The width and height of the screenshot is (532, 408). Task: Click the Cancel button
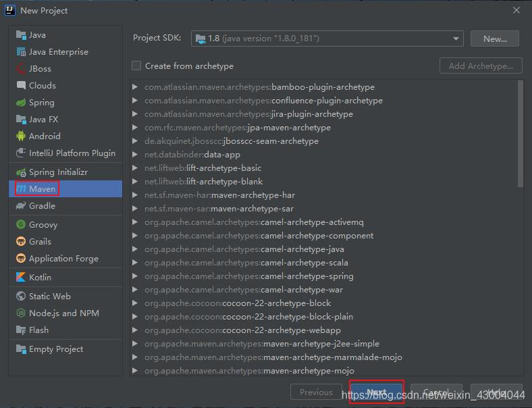click(x=436, y=392)
